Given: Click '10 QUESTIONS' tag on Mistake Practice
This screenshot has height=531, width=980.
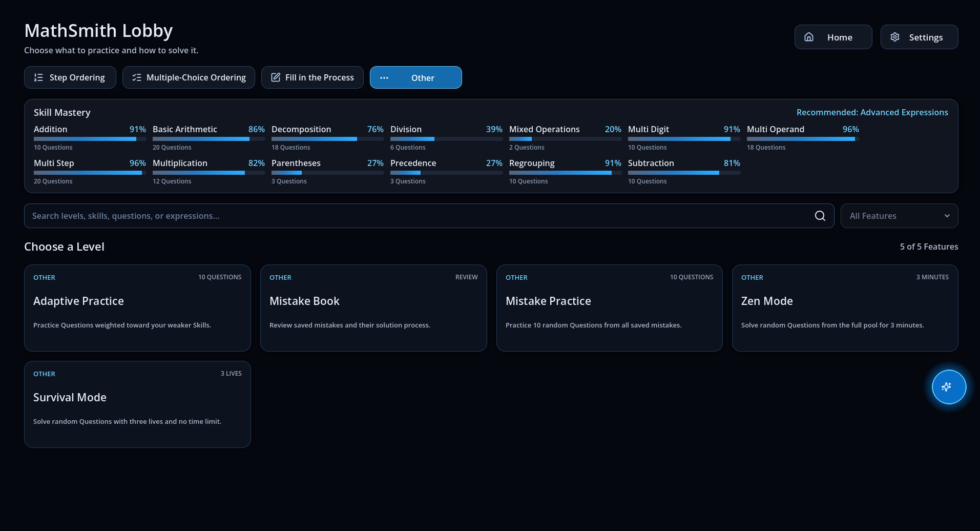Looking at the screenshot, I should point(692,277).
